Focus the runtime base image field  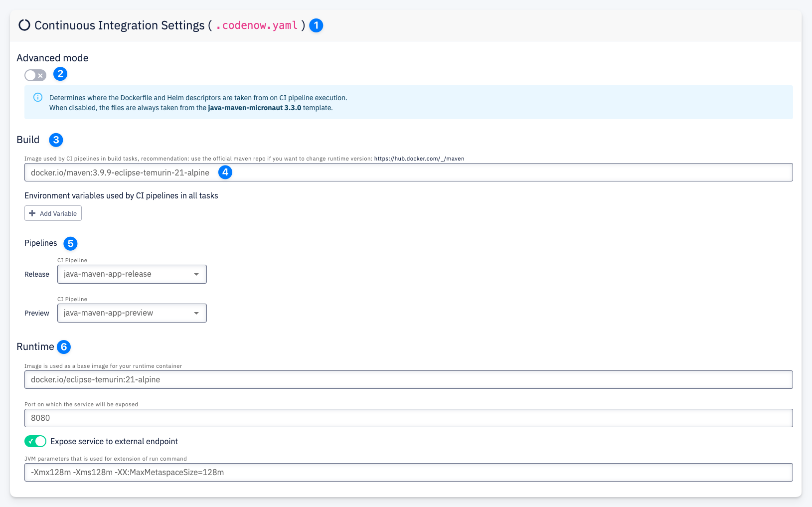pos(408,380)
